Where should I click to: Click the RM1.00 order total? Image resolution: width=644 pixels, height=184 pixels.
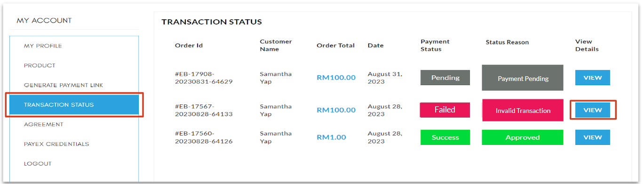tap(331, 137)
